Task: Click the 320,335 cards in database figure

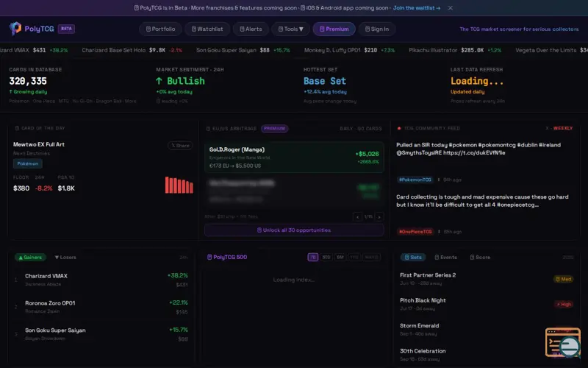Action: 28,81
